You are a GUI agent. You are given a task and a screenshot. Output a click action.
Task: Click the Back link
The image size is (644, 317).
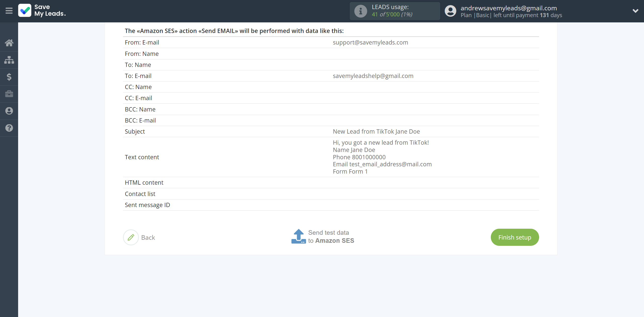tap(148, 237)
